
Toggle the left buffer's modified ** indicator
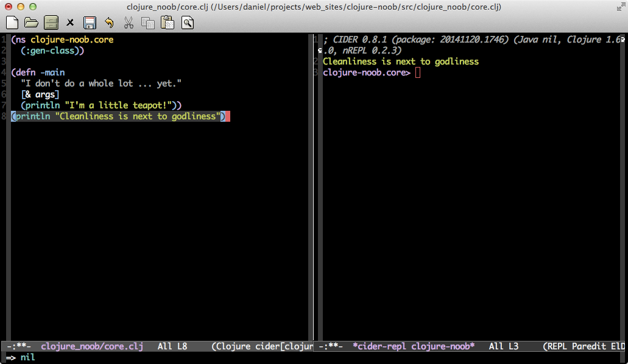[20, 346]
